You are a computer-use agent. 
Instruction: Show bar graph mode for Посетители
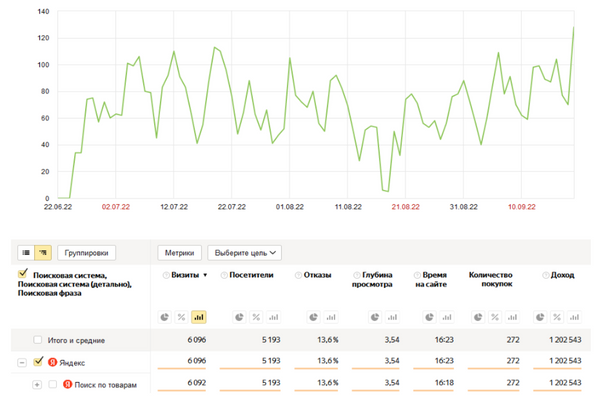pos(273,317)
